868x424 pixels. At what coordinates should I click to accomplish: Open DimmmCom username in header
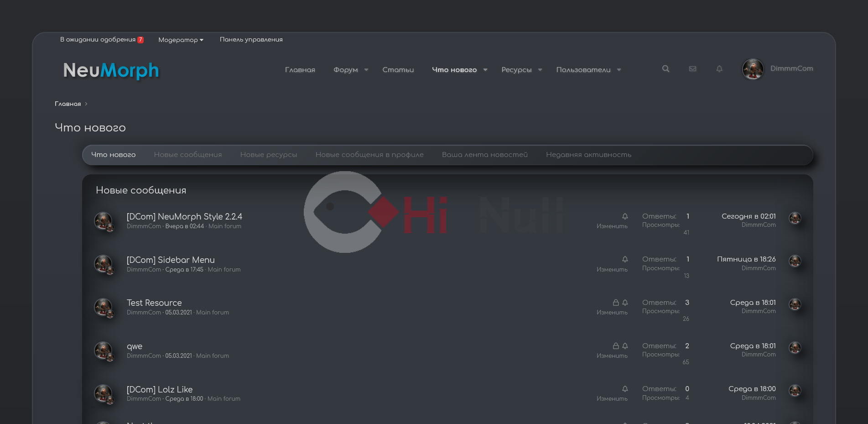[792, 68]
